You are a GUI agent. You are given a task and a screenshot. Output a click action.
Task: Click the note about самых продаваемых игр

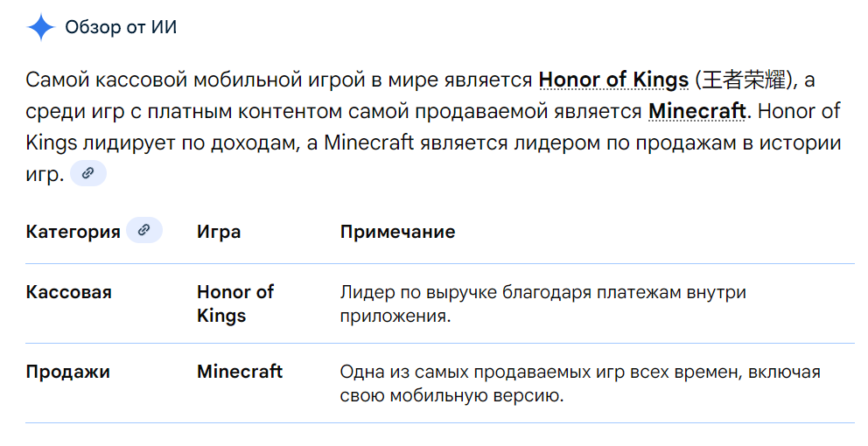coord(580,383)
